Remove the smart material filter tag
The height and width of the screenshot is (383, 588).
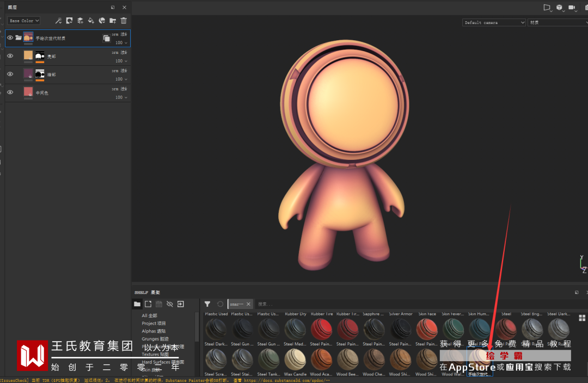pos(248,304)
